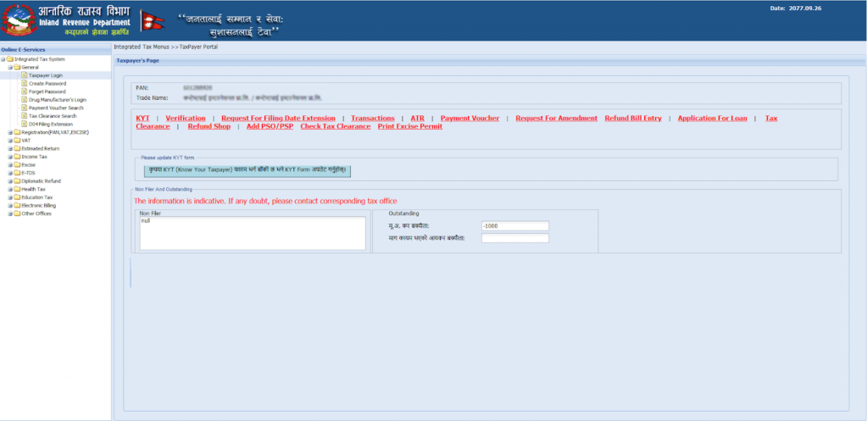Click the Electronic Billing folder icon
868x421 pixels.
click(17, 205)
